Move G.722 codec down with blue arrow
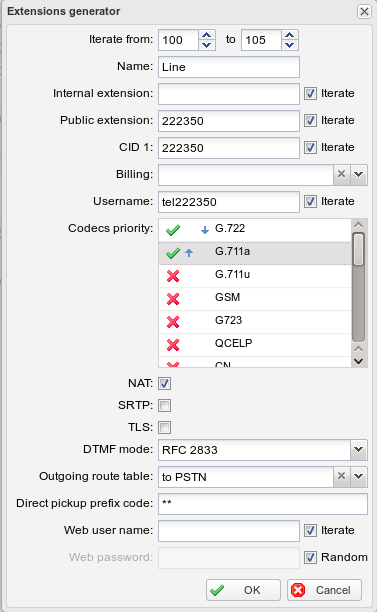Screen dimensions: 377x612 [205, 230]
